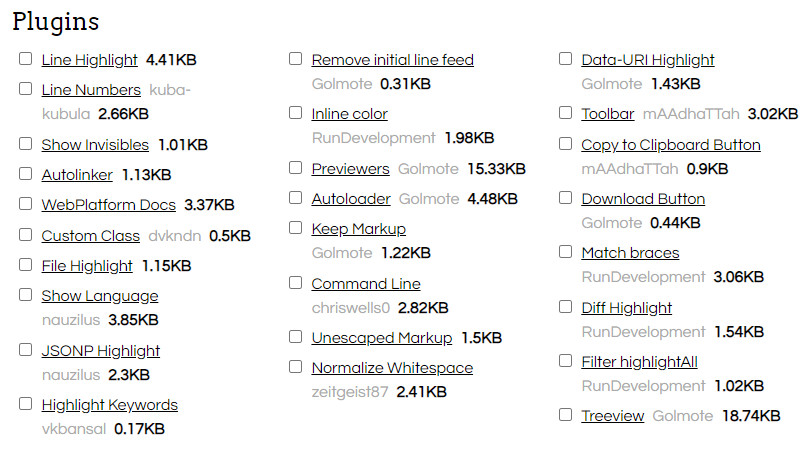Follow the File Highlight link
This screenshot has height=451, width=812.
click(x=87, y=266)
